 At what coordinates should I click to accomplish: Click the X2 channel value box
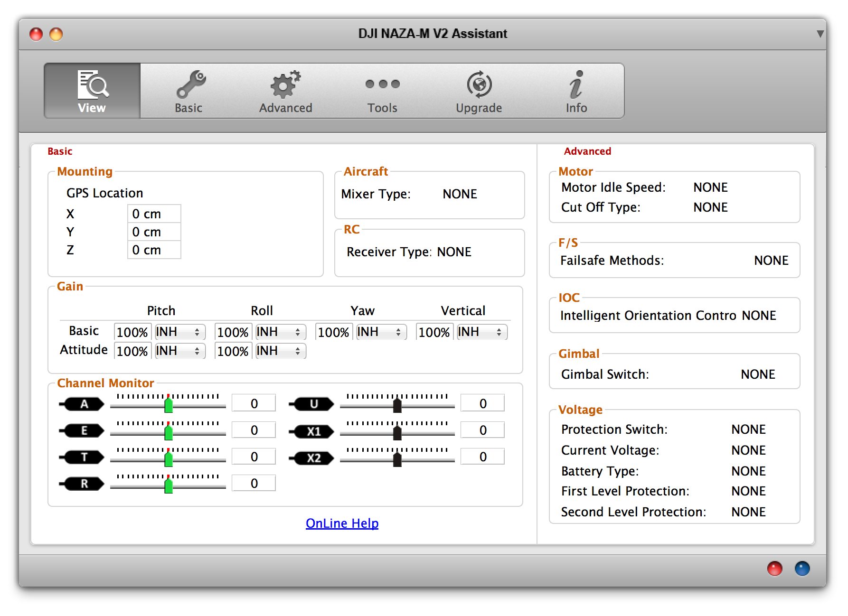click(x=482, y=457)
